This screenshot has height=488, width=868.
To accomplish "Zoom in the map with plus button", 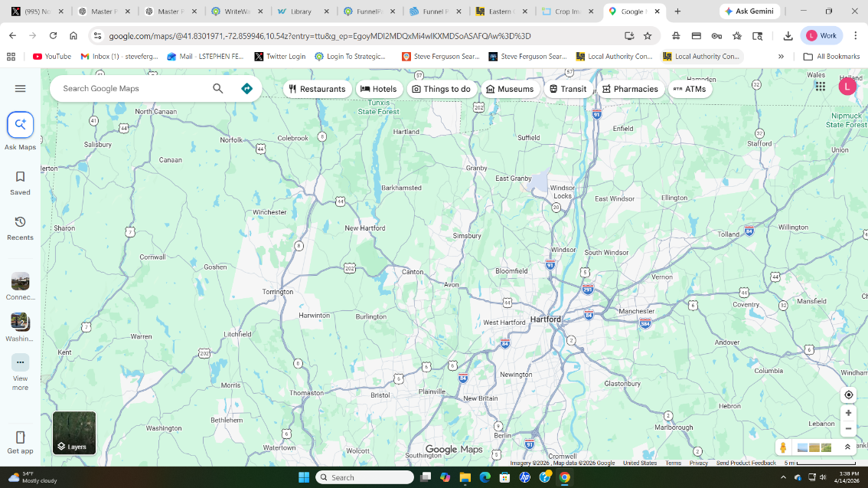I will click(x=848, y=413).
